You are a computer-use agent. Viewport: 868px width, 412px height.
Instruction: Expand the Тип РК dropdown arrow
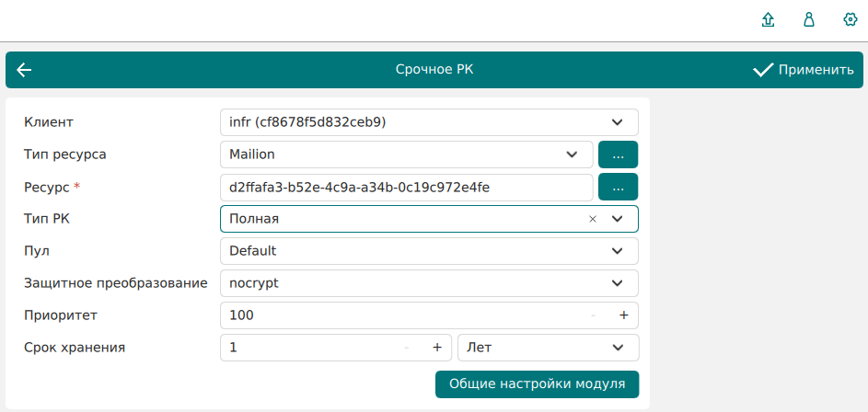tap(618, 219)
